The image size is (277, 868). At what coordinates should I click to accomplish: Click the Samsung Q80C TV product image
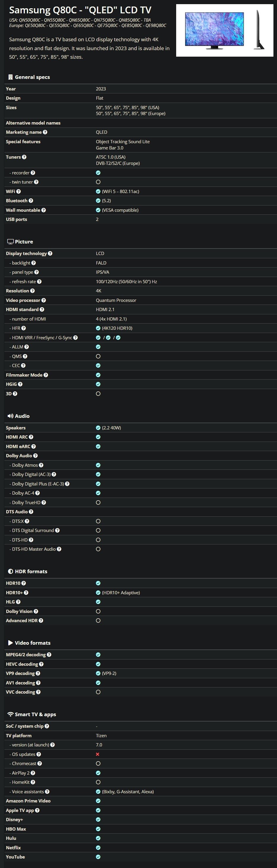pyautogui.click(x=225, y=30)
